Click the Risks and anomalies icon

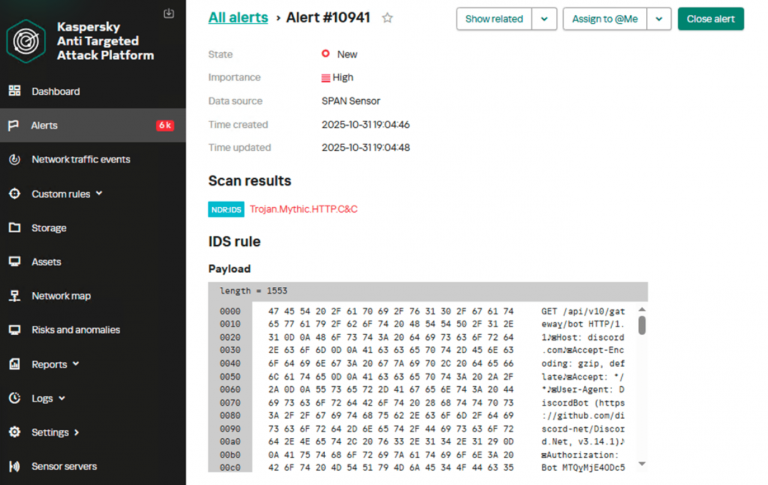tap(15, 330)
